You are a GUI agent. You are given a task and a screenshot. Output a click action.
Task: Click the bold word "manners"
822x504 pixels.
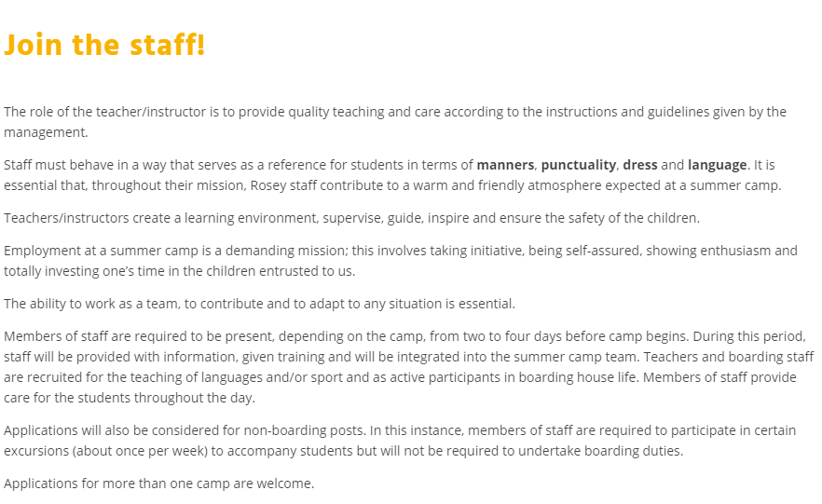click(506, 165)
